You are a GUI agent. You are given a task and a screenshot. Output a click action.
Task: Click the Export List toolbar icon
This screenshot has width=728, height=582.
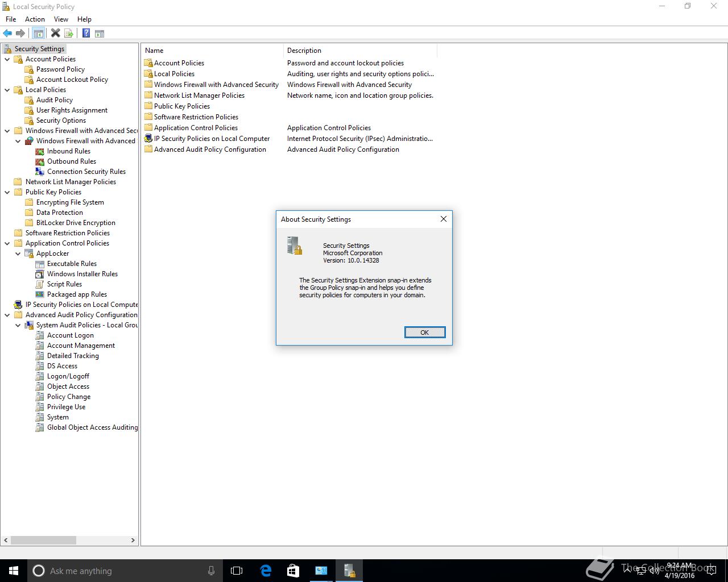point(69,34)
